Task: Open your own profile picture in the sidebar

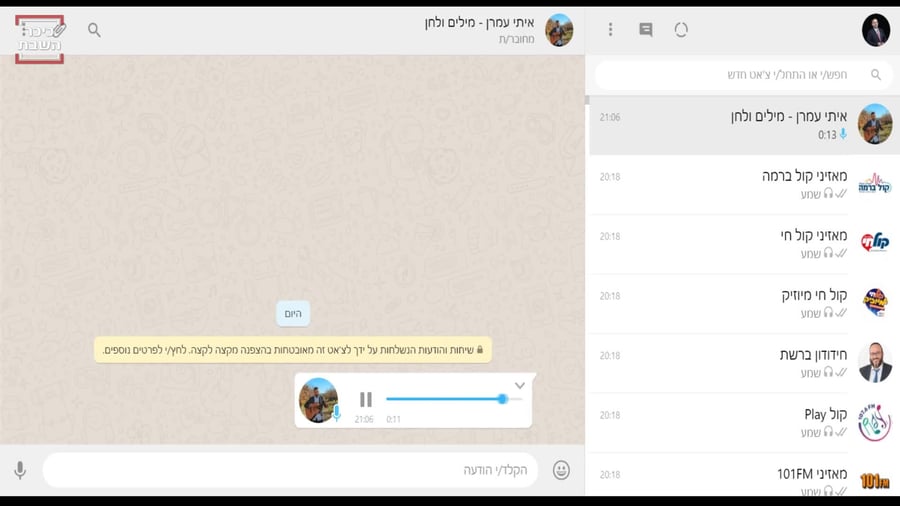Action: pyautogui.click(x=875, y=30)
